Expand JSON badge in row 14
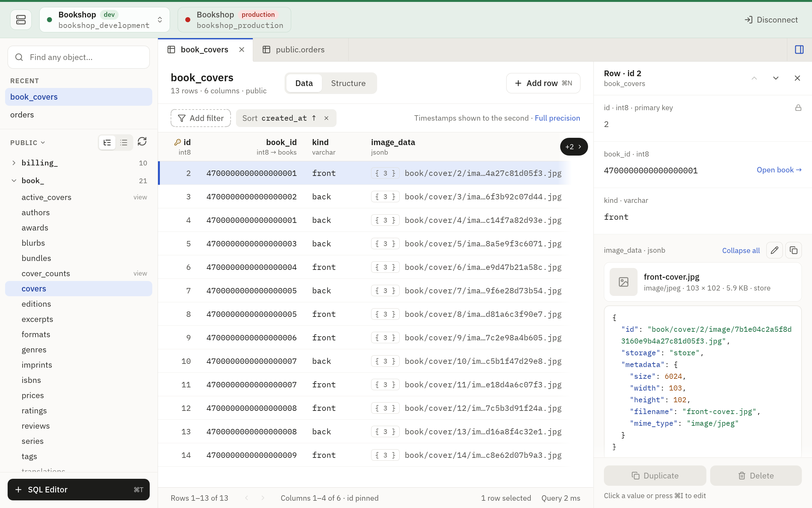The height and width of the screenshot is (508, 812). (385, 455)
